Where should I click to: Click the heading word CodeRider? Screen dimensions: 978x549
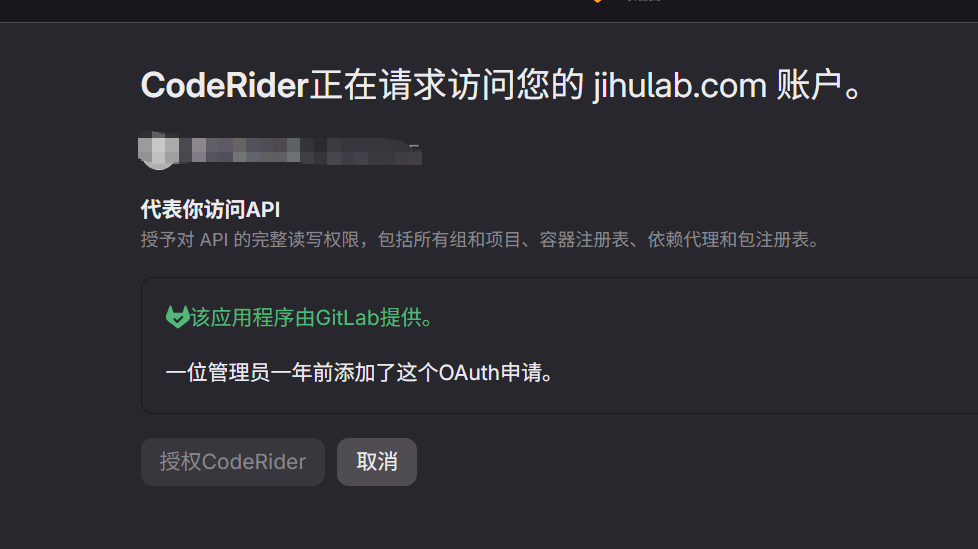[x=225, y=85]
